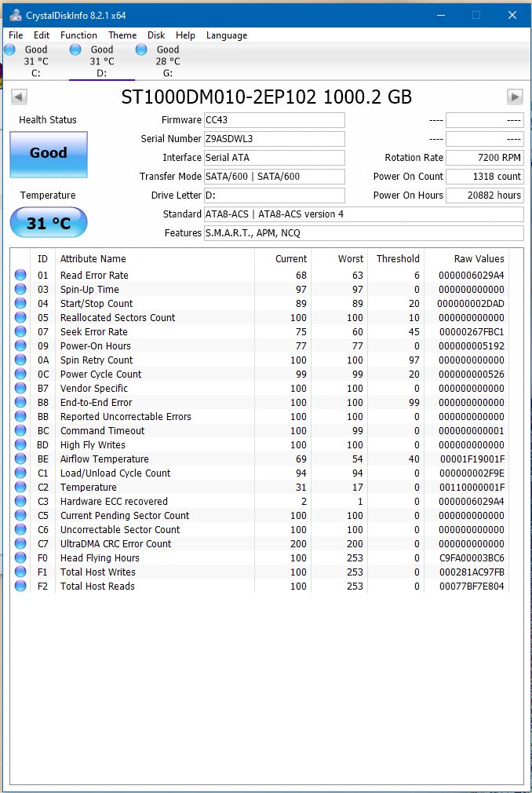Viewport: 532px width, 793px height.
Task: Open the Function menu
Action: point(78,35)
